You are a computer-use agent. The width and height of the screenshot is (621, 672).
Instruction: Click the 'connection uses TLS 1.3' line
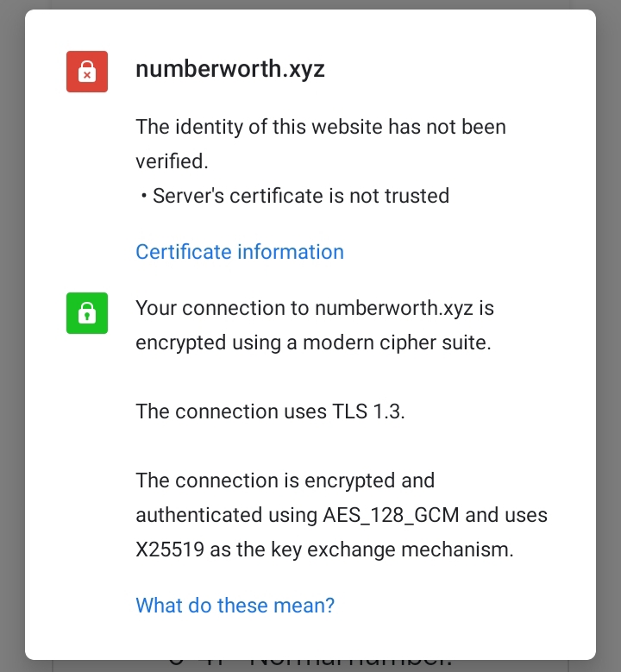coord(271,411)
